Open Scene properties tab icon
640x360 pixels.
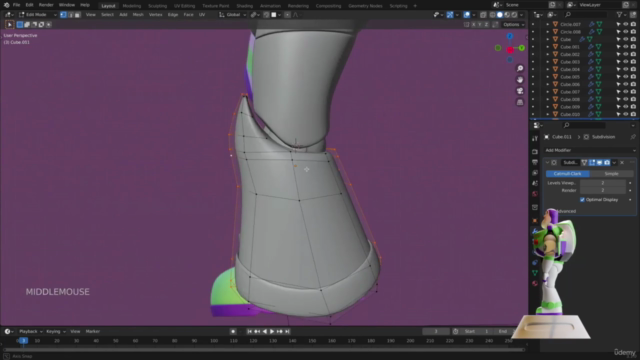[535, 183]
